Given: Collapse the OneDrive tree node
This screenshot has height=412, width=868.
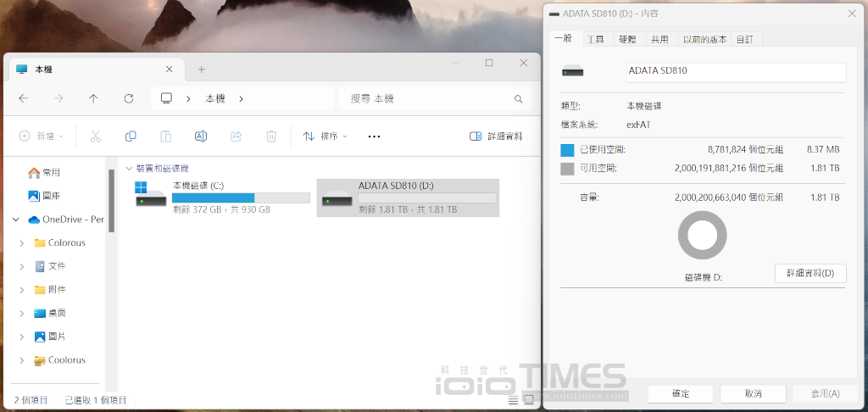Looking at the screenshot, I should tap(15, 220).
